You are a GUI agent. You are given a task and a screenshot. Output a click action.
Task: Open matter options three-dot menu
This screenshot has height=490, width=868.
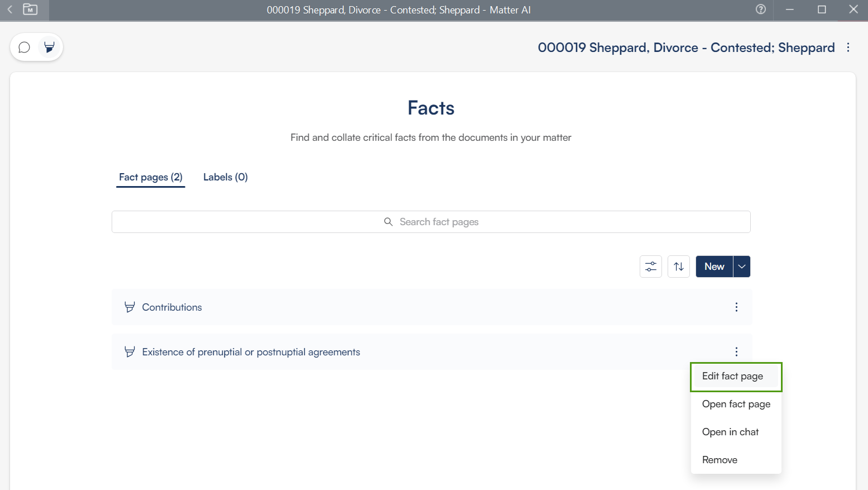tap(848, 47)
